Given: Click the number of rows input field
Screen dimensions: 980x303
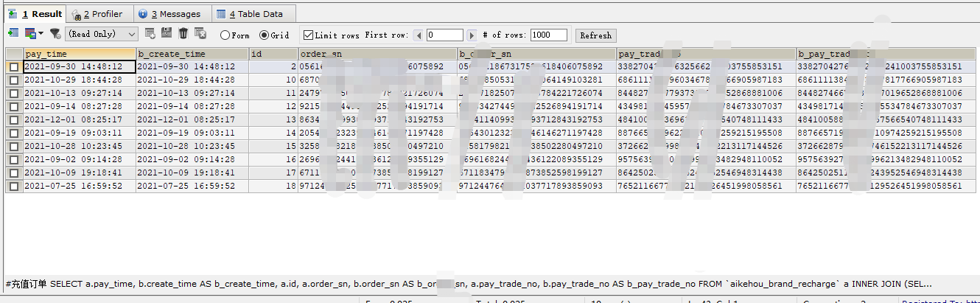Looking at the screenshot, I should (548, 35).
